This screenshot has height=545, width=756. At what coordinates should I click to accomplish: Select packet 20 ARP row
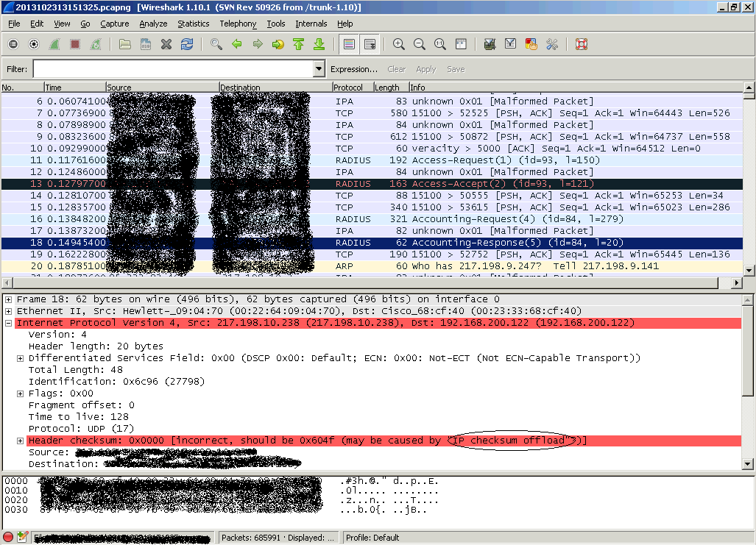tap(372, 266)
